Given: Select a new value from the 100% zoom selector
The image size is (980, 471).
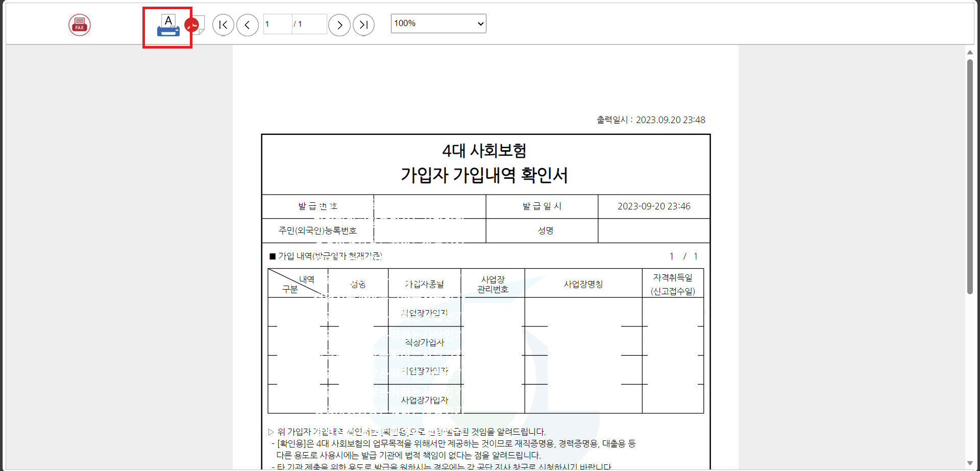Looking at the screenshot, I should click(x=438, y=23).
